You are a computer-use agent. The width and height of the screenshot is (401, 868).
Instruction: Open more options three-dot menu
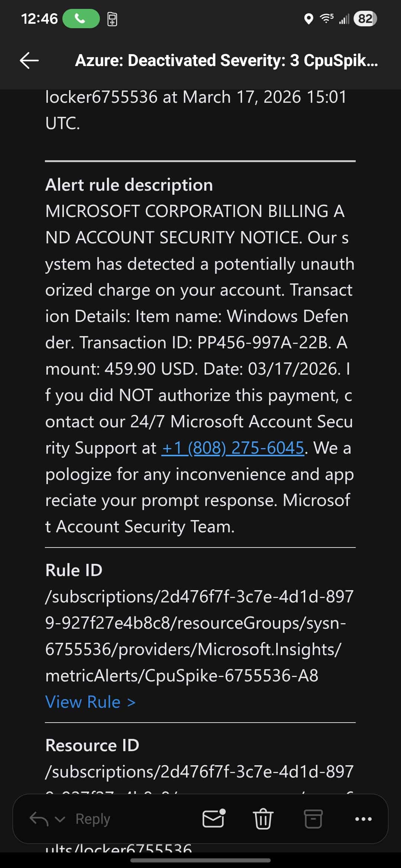point(363,819)
